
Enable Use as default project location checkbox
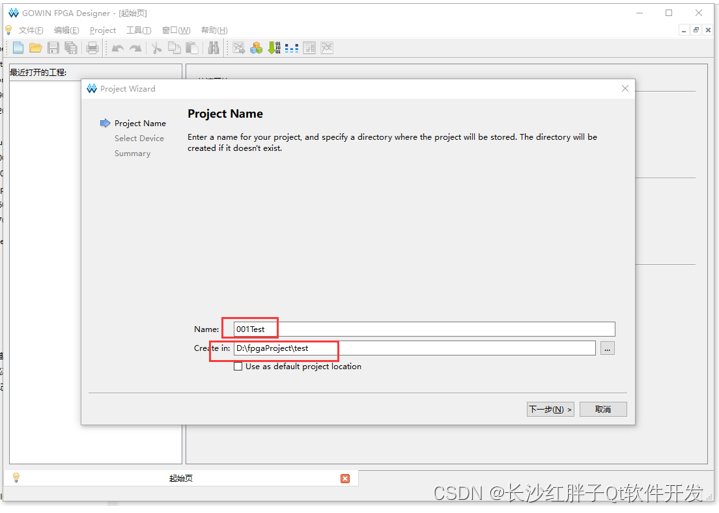click(x=238, y=366)
